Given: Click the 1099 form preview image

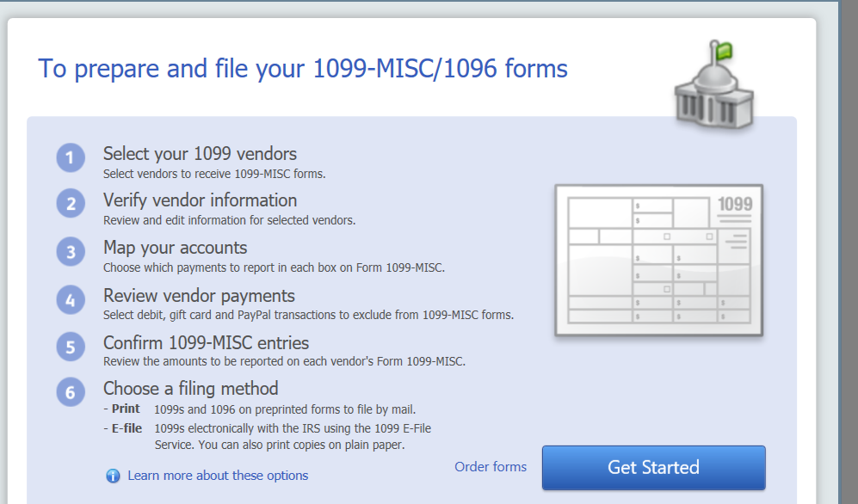Looking at the screenshot, I should 658,260.
